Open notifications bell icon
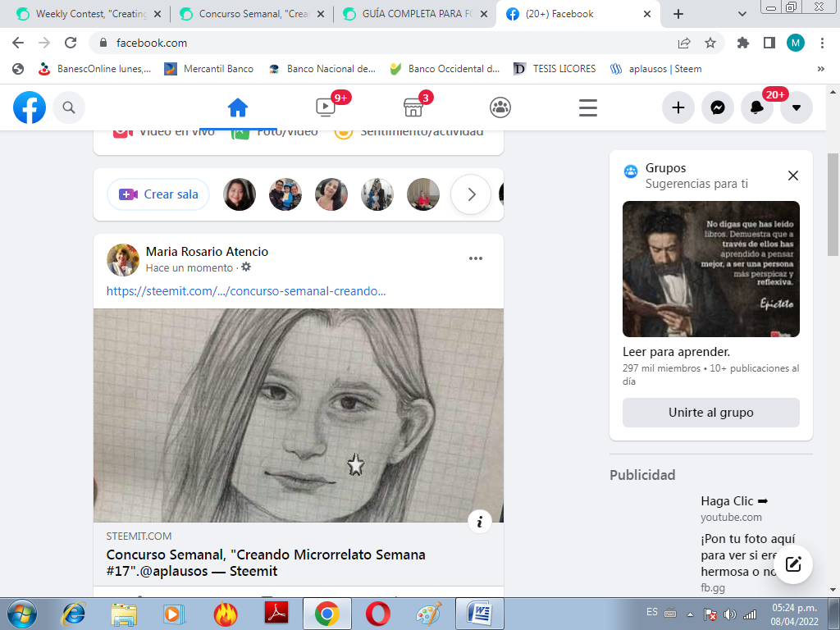Screen dimensions: 840x630 (x=757, y=107)
